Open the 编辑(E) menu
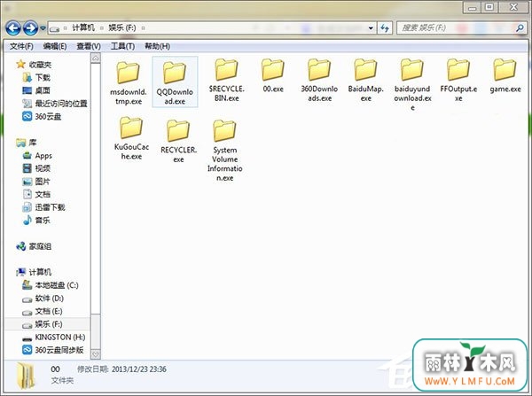 pos(55,46)
